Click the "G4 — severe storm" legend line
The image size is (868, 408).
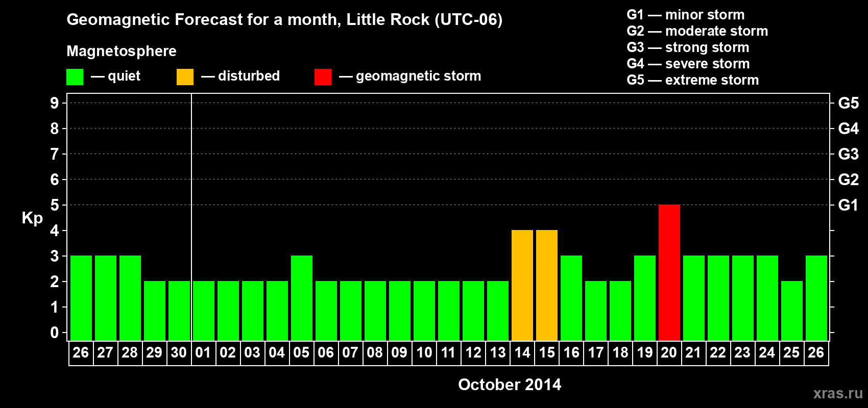[688, 64]
